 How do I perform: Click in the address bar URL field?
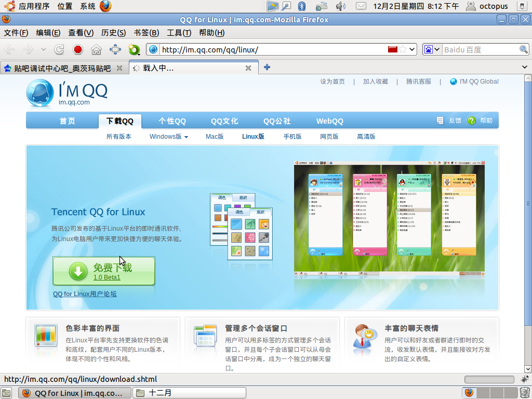tap(273, 49)
